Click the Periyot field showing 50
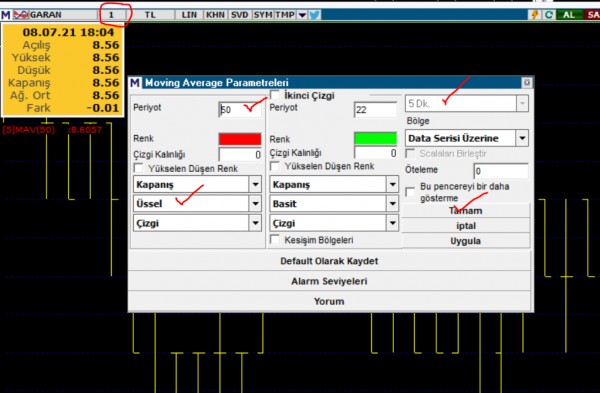 click(x=240, y=110)
